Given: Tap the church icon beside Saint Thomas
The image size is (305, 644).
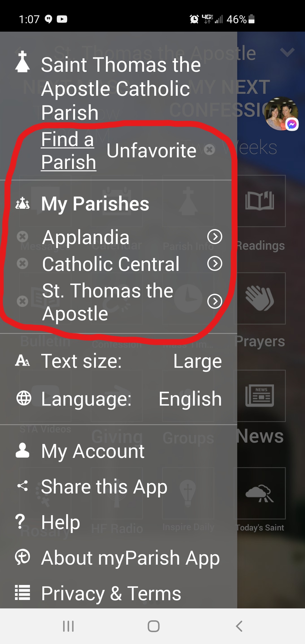Looking at the screenshot, I should (23, 62).
